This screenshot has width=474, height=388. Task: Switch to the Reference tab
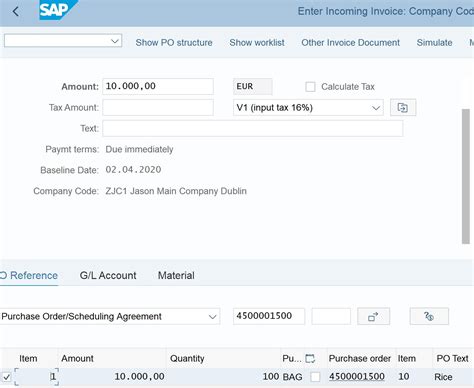(29, 275)
